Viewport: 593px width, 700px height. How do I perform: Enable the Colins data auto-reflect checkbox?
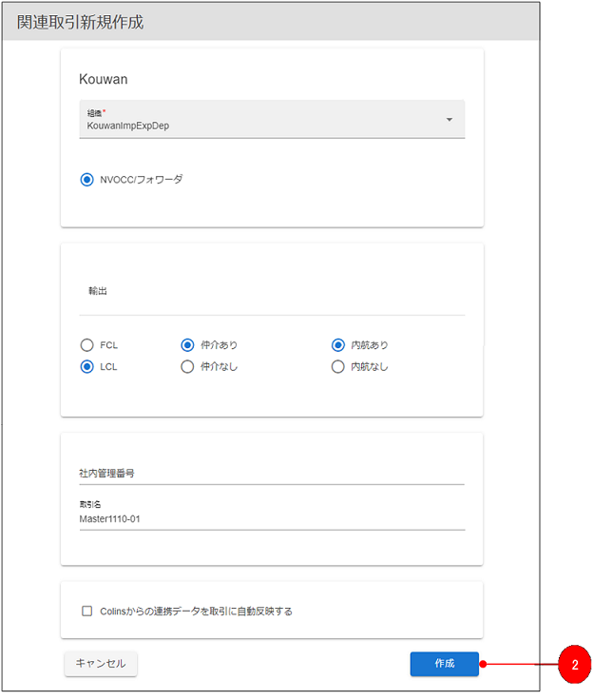pyautogui.click(x=87, y=612)
